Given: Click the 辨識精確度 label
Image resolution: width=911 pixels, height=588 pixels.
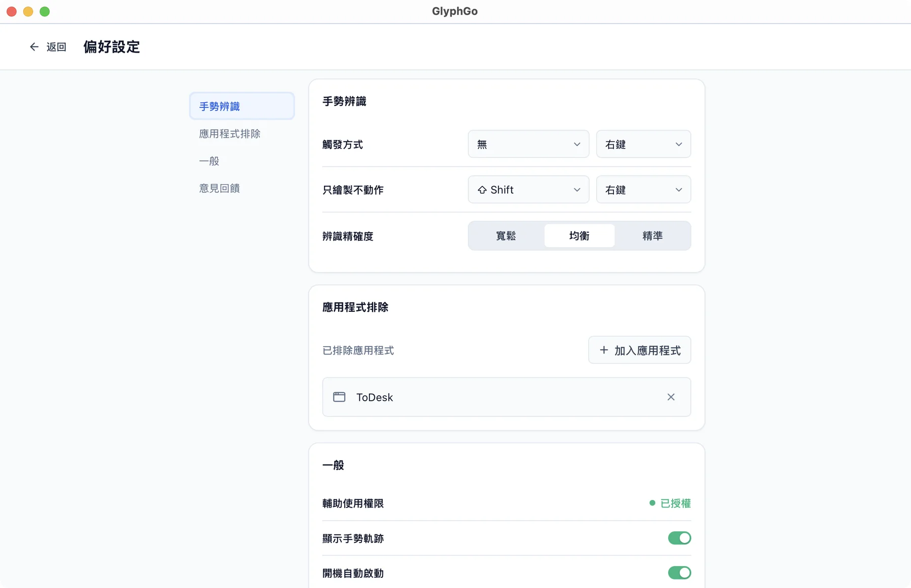Looking at the screenshot, I should (x=348, y=236).
